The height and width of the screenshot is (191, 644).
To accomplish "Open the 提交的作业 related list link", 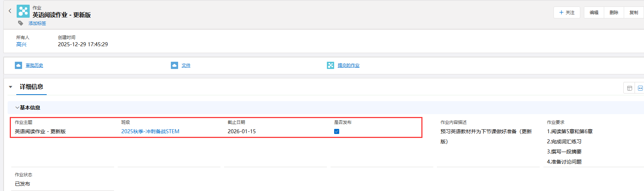I will tap(349, 65).
